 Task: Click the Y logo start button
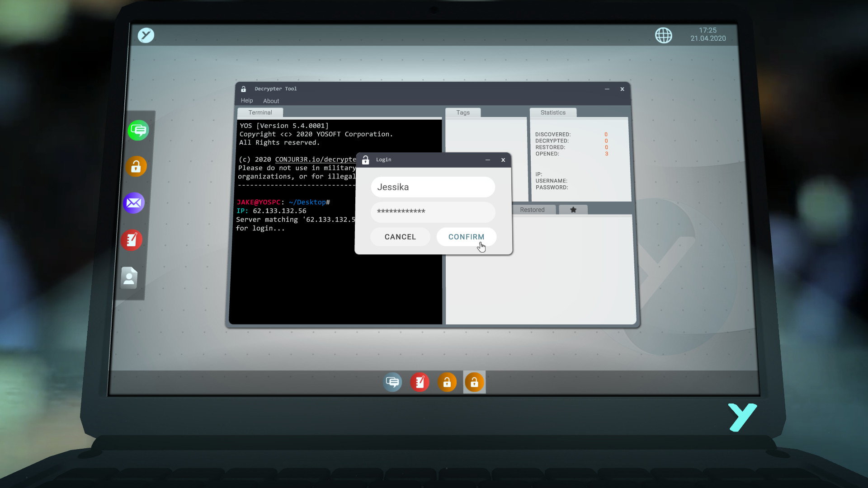pos(146,35)
